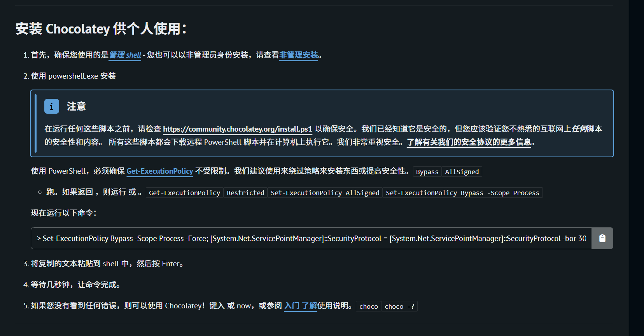Click the Set-ExecutionPolicy AllSigned code snippet
Viewport: 644px width, 336px height.
[x=325, y=193]
